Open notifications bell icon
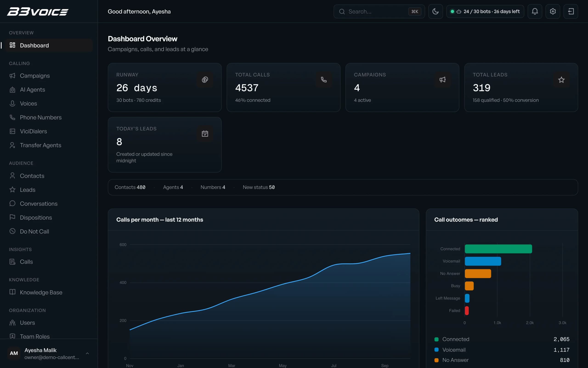Viewport: 588px width, 368px height. 534,11
